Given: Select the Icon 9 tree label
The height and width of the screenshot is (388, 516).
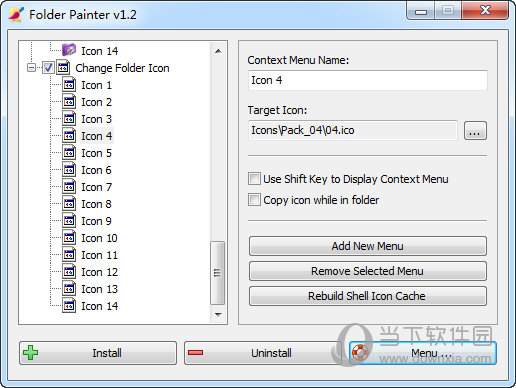Looking at the screenshot, I should [x=96, y=221].
